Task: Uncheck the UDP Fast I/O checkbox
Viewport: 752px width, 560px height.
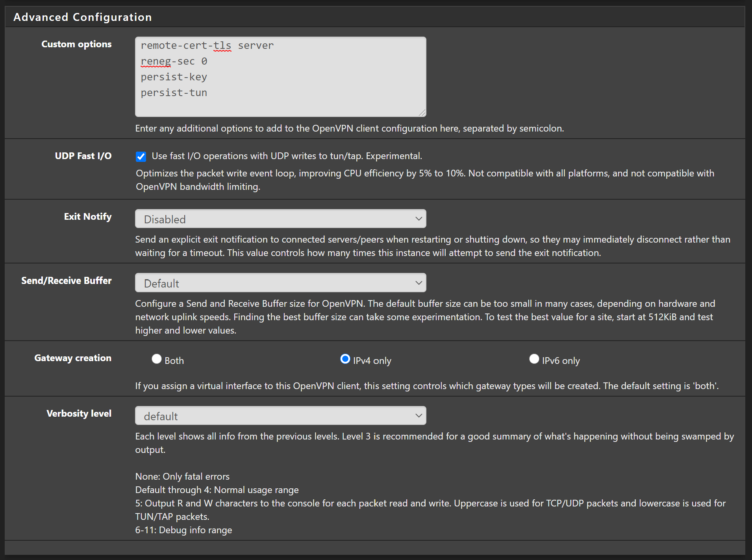Action: click(x=141, y=157)
